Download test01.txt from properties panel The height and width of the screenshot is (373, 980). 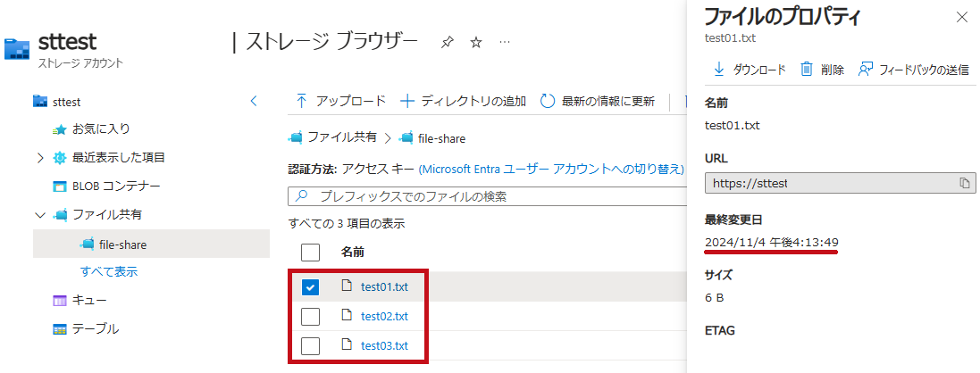pos(749,70)
